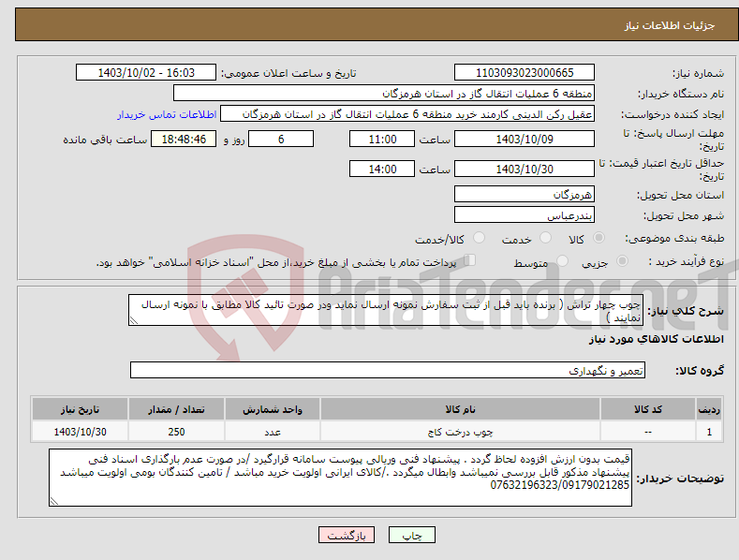739x560 pixels.
Task: Click the remaining time field 18:48:46
Action: coord(184,139)
